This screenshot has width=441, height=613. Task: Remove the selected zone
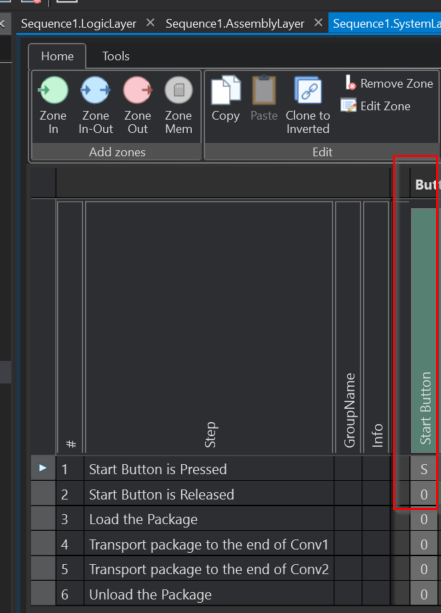(389, 83)
